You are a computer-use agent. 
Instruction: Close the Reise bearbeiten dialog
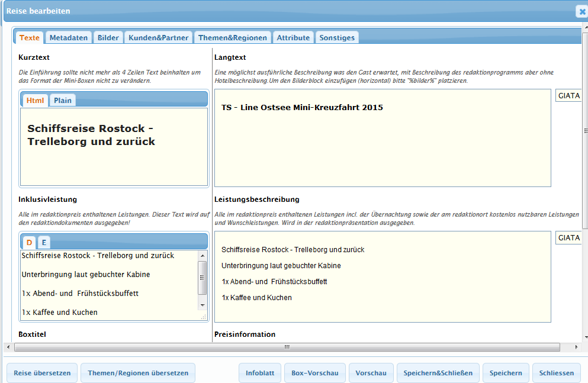click(581, 12)
